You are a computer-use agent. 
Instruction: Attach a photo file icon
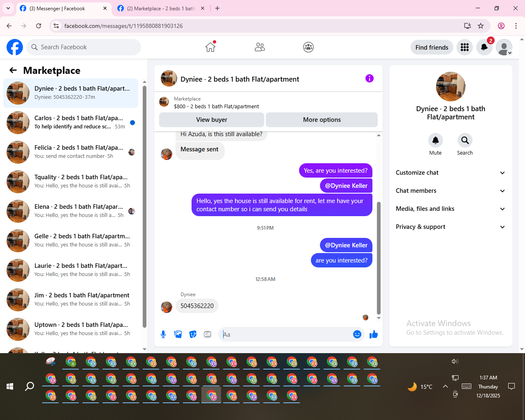coord(178,334)
